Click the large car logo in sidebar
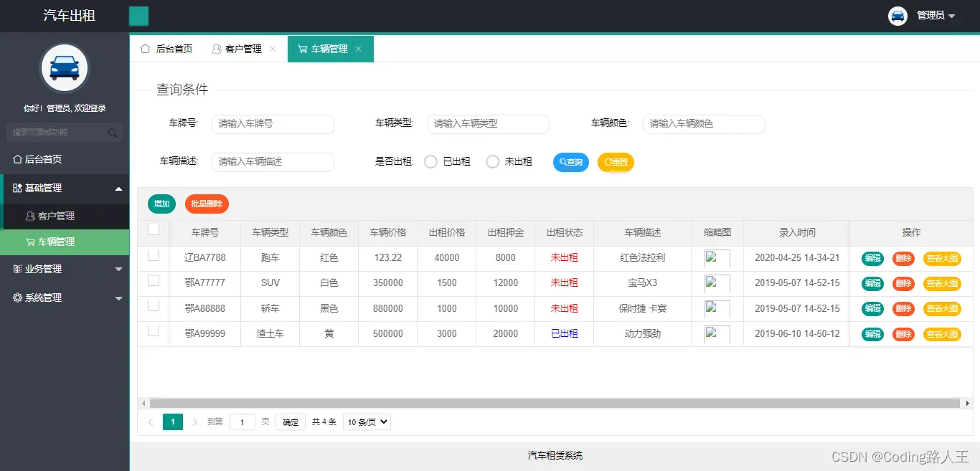 click(x=65, y=69)
